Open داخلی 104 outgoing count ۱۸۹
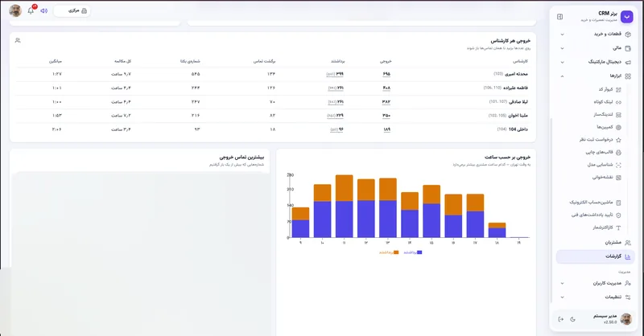This screenshot has height=336, width=644. coord(387,129)
